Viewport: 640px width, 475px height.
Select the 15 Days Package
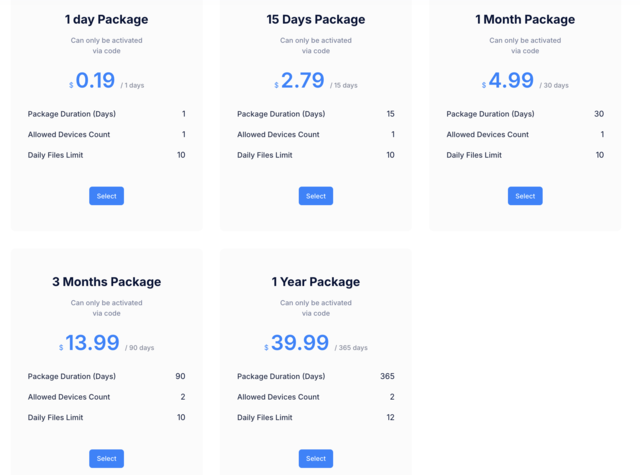(316, 196)
